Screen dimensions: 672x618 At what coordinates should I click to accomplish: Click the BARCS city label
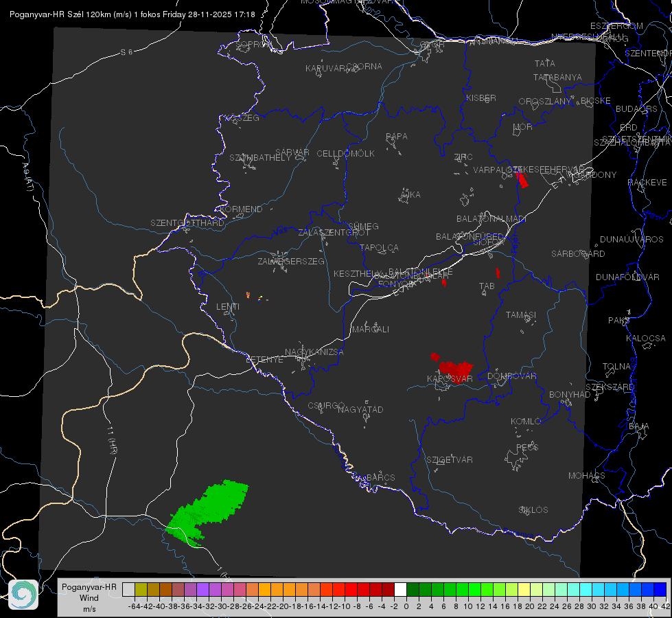click(380, 477)
